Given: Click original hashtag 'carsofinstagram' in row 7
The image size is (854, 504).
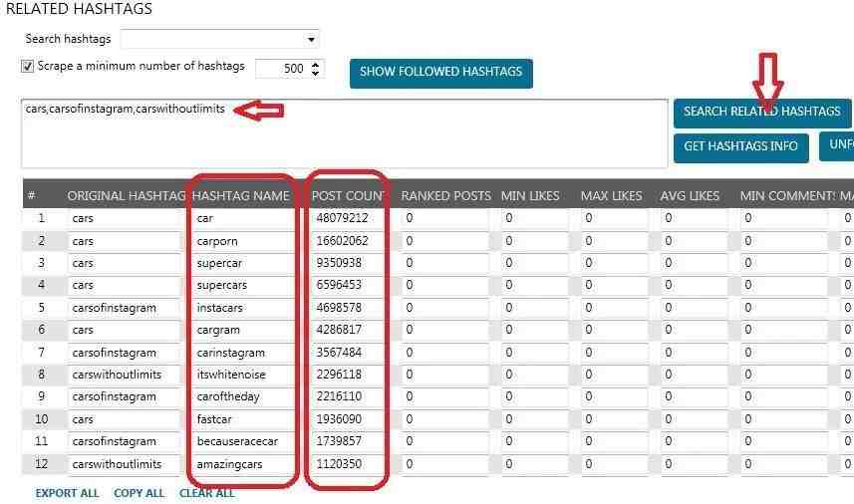Looking at the screenshot, I should [125, 353].
